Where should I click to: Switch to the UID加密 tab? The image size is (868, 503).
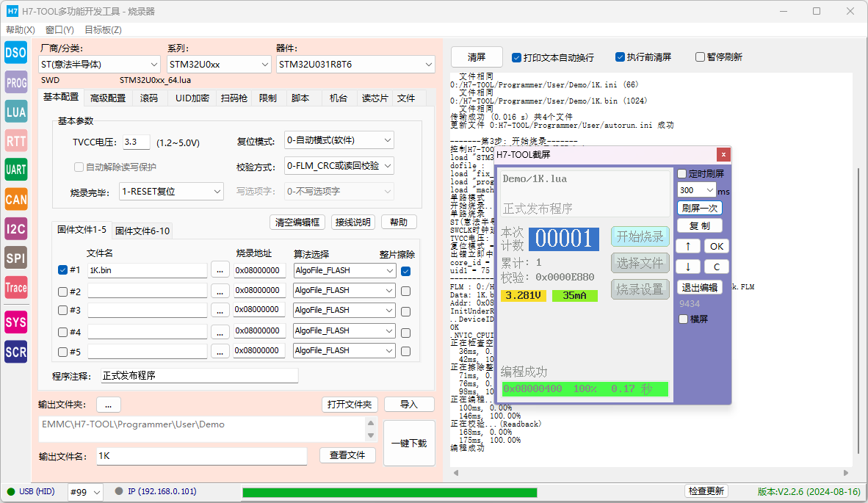click(192, 98)
